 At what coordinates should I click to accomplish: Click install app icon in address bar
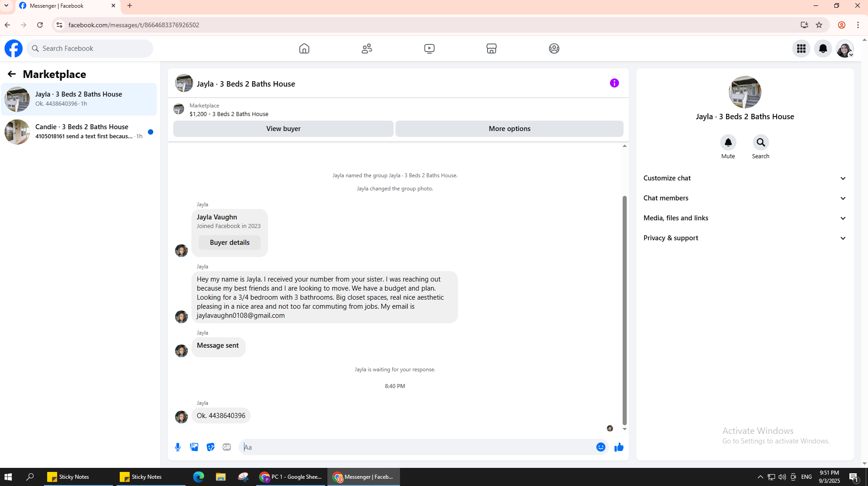805,25
